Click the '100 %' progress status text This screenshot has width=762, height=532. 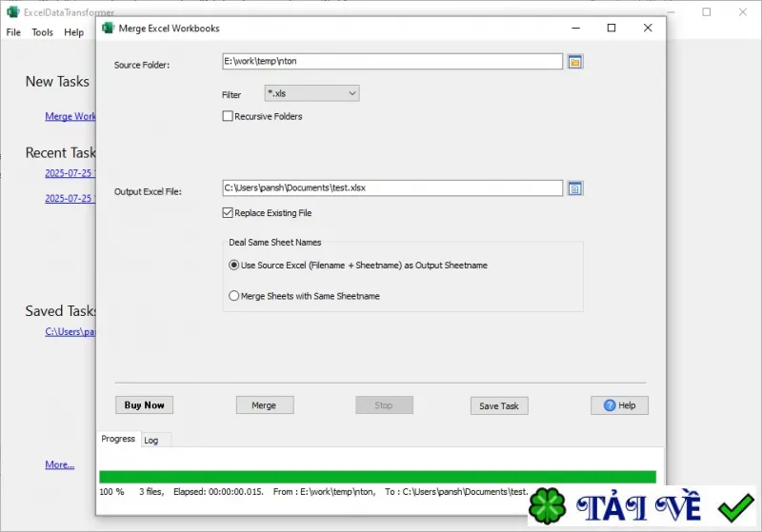point(111,492)
